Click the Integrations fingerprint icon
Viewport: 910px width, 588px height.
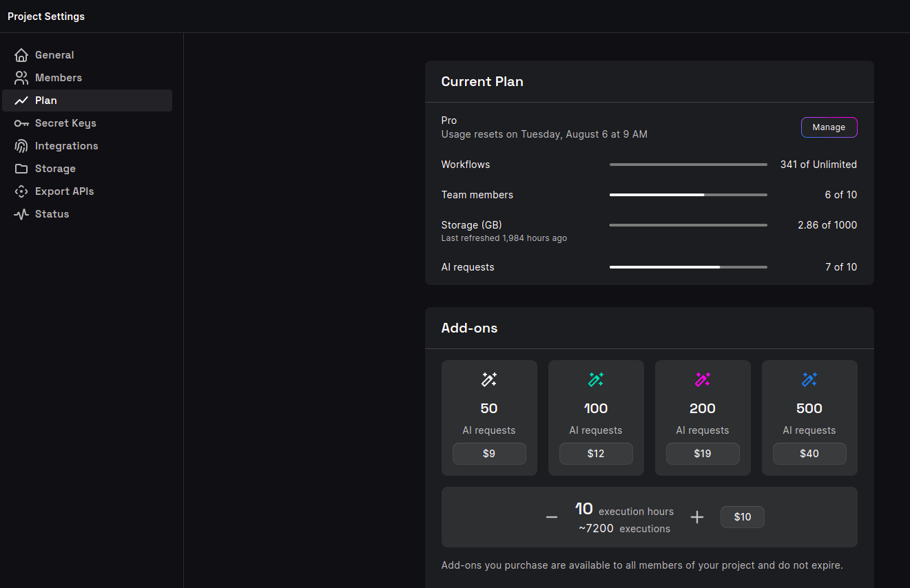pos(21,146)
